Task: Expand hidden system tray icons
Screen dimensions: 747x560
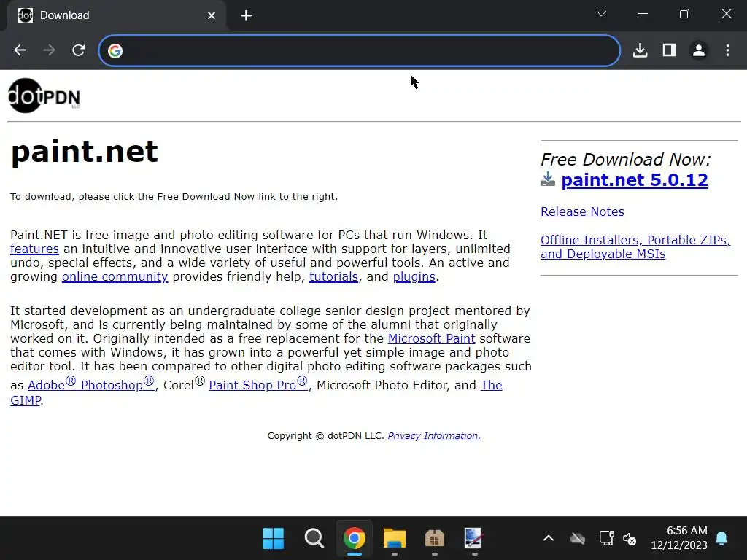Action: pyautogui.click(x=549, y=539)
